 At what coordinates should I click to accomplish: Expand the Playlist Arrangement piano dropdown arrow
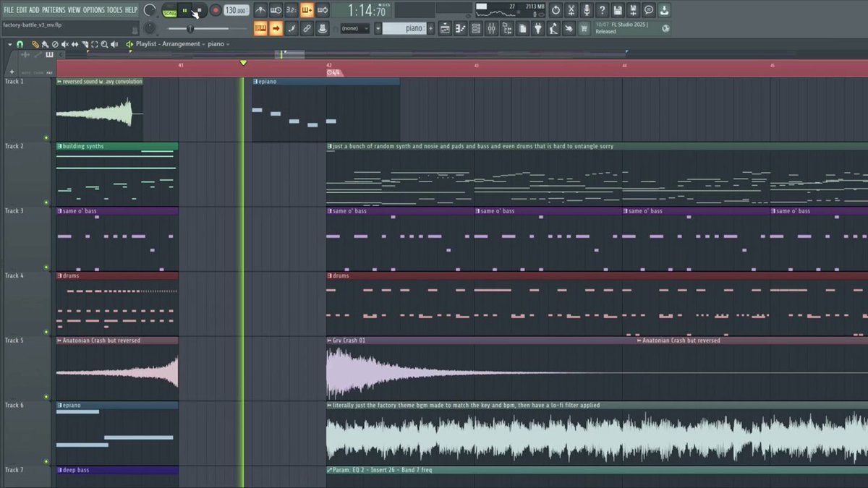pos(227,44)
